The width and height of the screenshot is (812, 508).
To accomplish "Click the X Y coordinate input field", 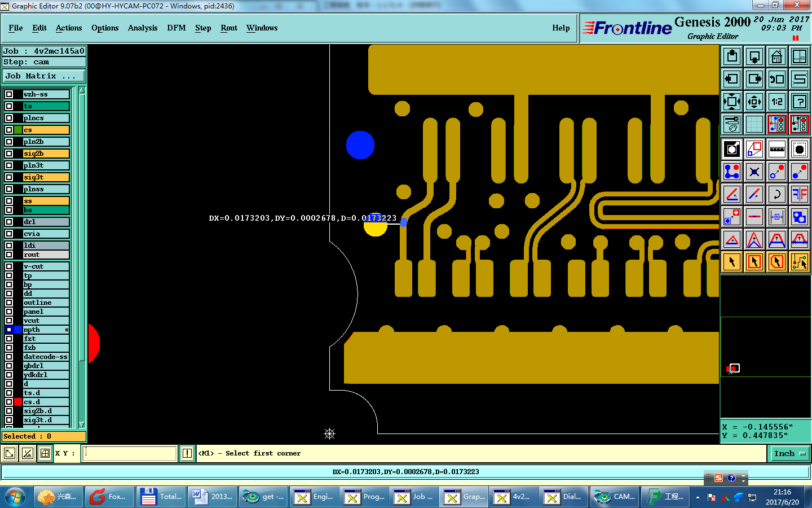I will click(130, 453).
